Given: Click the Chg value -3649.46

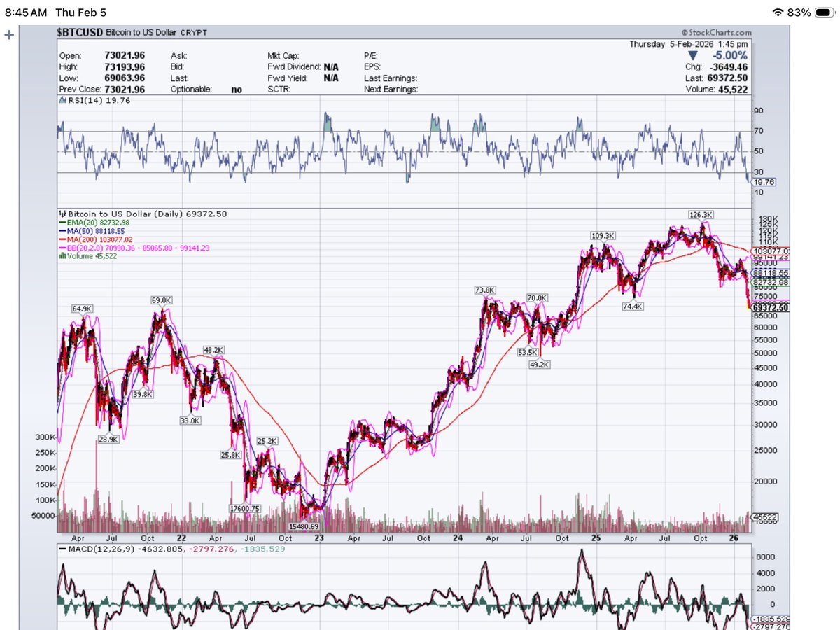Looking at the screenshot, I should click(729, 67).
